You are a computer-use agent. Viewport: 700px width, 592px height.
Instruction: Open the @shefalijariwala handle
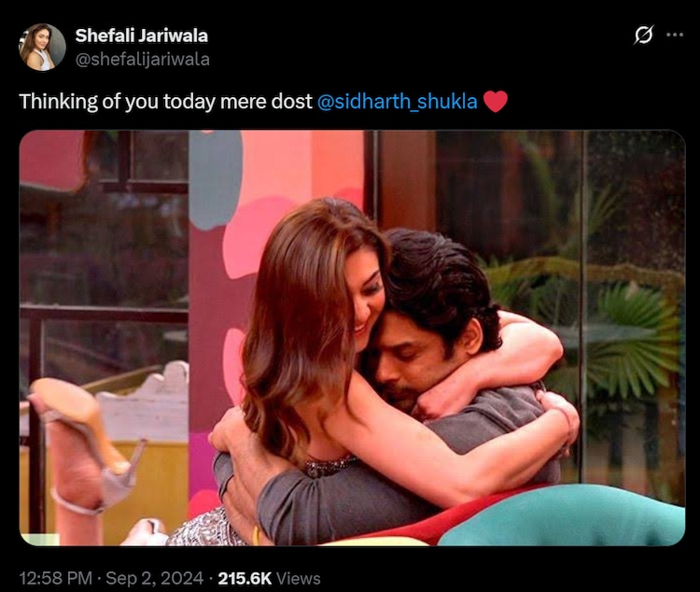coord(143,59)
